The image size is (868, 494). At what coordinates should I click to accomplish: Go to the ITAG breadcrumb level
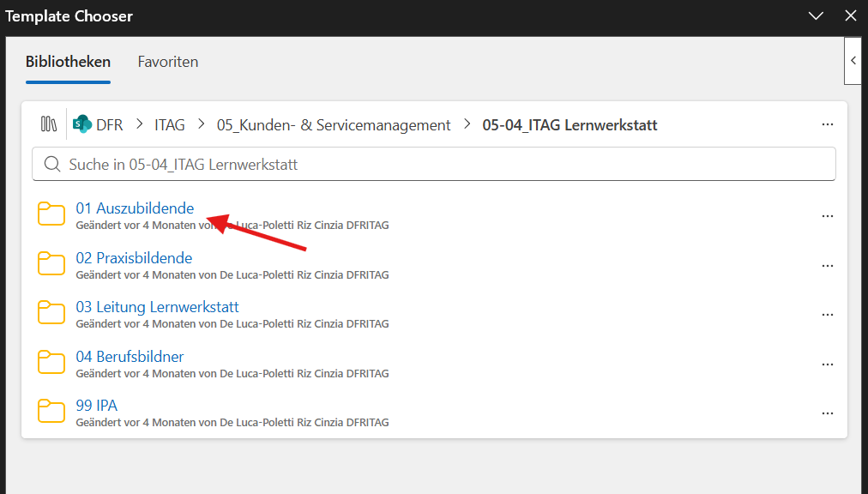click(x=169, y=125)
